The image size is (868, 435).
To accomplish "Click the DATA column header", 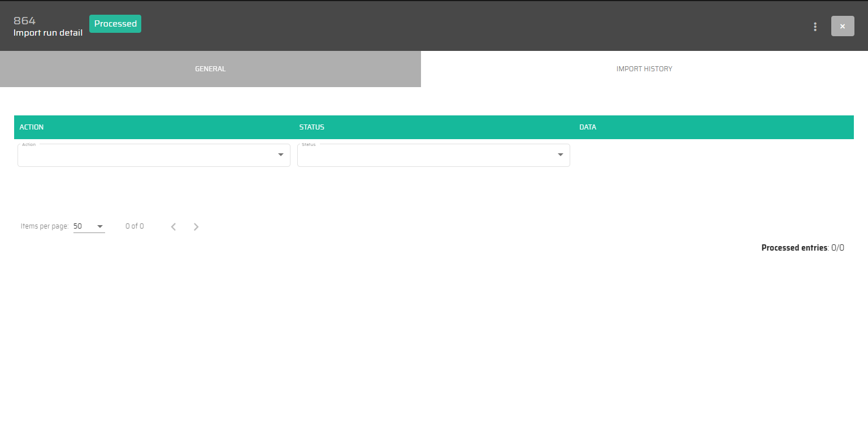I will point(588,127).
